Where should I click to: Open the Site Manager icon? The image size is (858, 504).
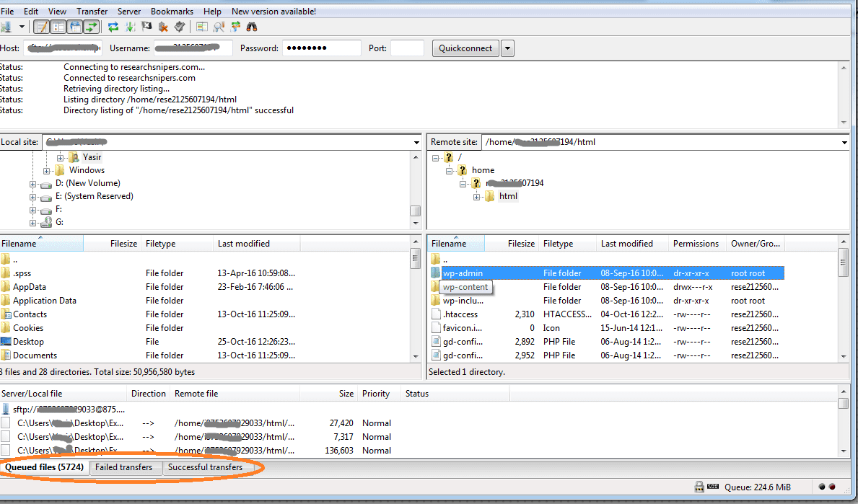(x=6, y=27)
